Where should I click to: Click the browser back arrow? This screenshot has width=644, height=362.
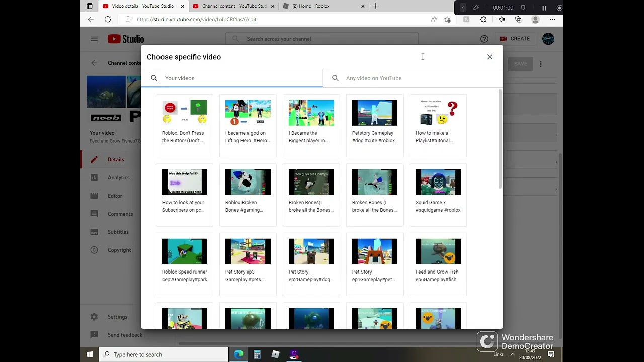(91, 19)
